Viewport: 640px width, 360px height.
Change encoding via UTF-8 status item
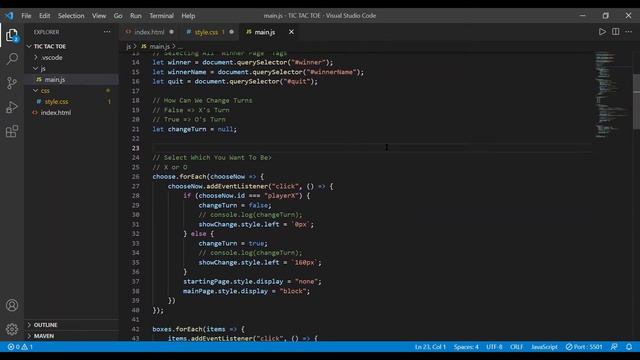tap(494, 347)
